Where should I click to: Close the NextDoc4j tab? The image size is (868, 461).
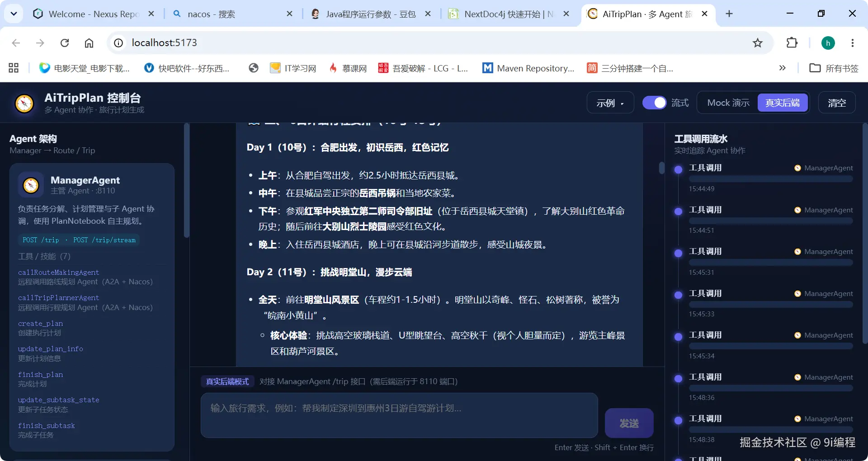coord(566,14)
